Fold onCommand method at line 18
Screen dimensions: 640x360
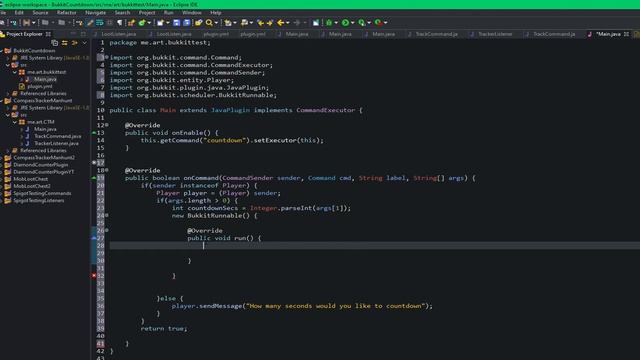pos(107,170)
